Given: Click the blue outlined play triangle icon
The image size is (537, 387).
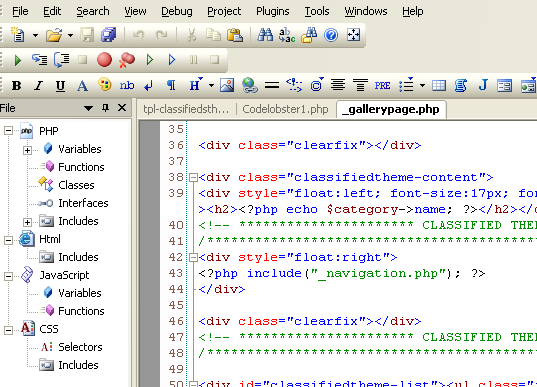Looking at the screenshot, I should pyautogui.click(x=172, y=60).
